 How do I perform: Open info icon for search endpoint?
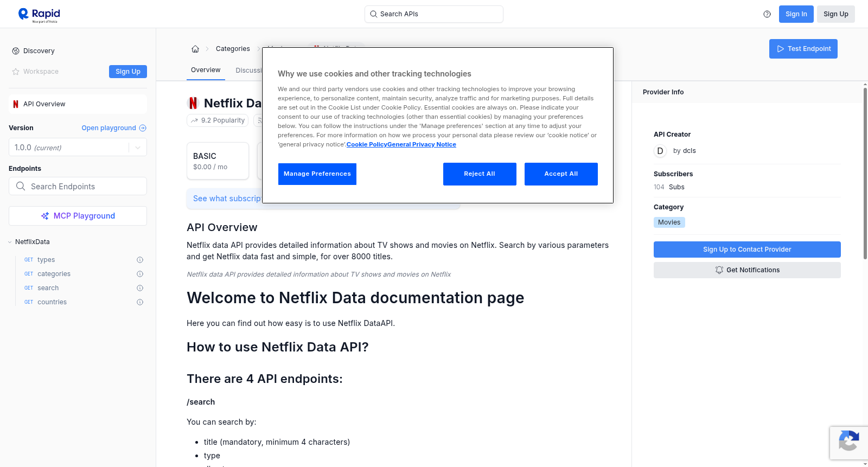140,288
